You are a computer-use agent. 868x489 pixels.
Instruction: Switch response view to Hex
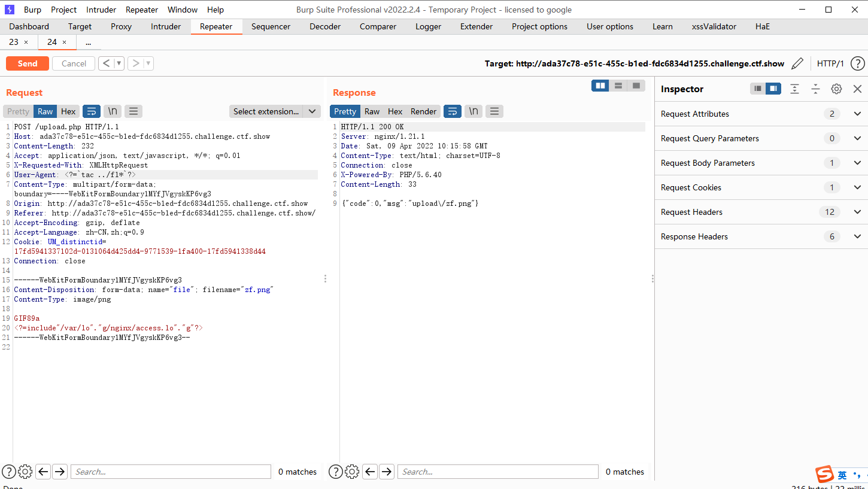click(x=395, y=111)
